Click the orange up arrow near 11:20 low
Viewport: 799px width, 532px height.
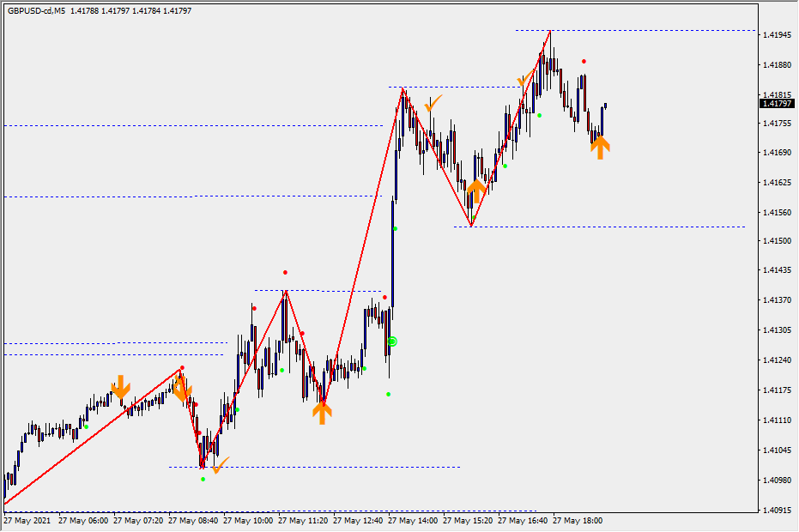click(322, 412)
